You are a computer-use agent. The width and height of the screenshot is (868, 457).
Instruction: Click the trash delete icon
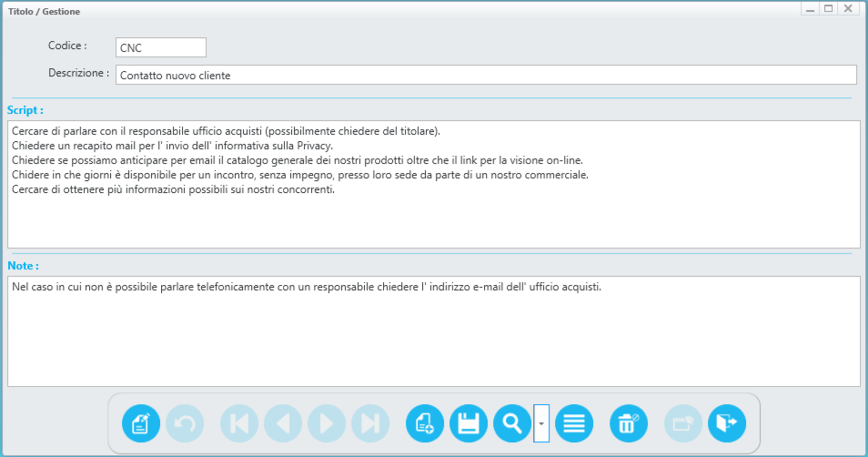click(x=629, y=423)
